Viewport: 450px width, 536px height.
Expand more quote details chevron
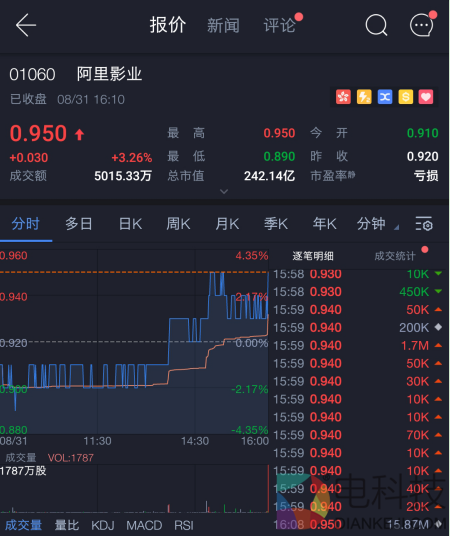224,191
